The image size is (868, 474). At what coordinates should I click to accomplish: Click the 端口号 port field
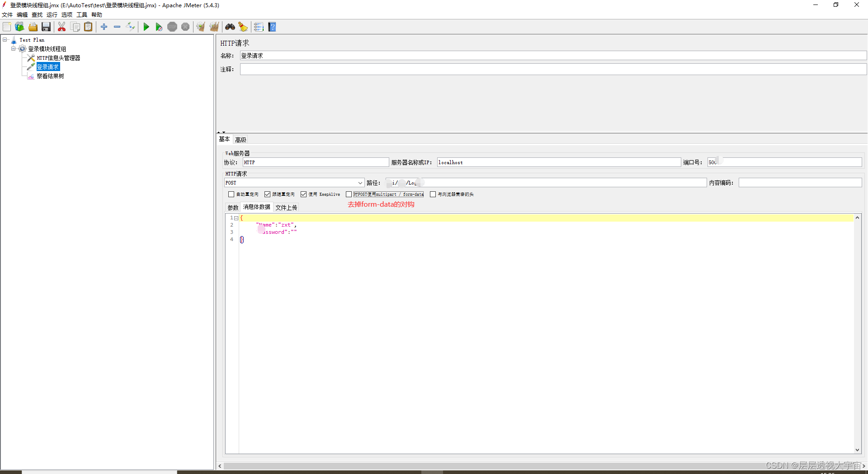point(785,162)
